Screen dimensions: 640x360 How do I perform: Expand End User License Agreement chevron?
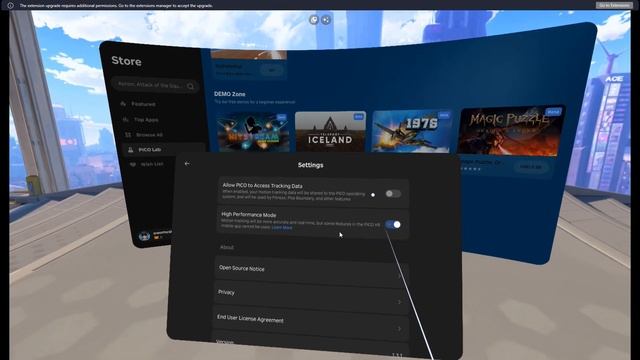click(400, 329)
